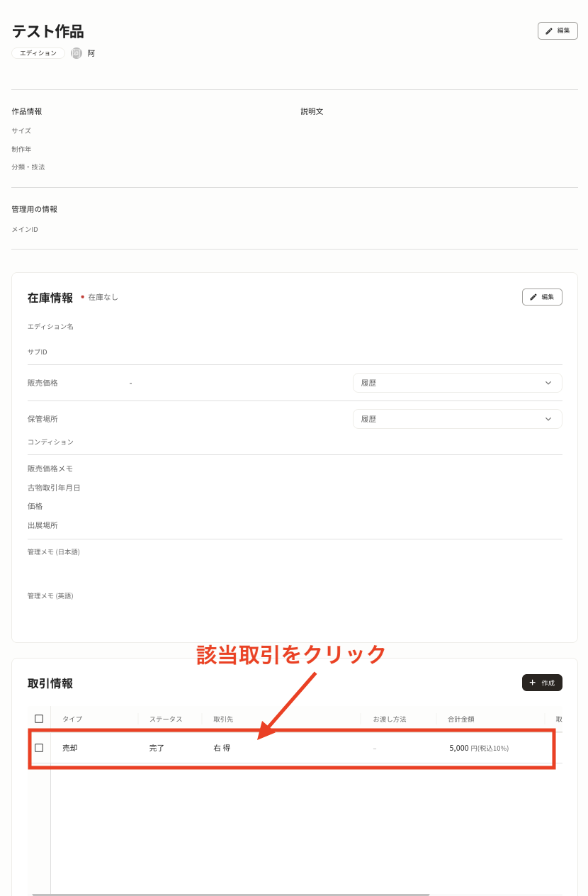
Task: Click the pencil icon on the 在庫情報 edit button
Action: click(533, 297)
